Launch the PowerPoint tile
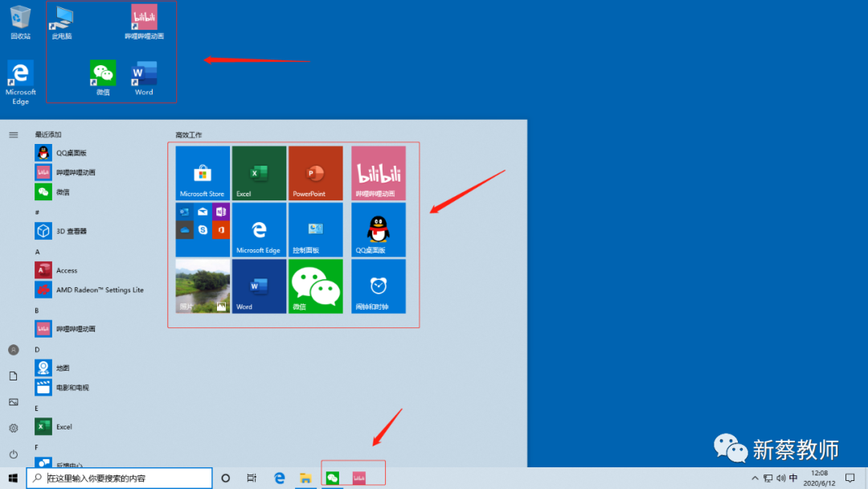 (x=316, y=173)
